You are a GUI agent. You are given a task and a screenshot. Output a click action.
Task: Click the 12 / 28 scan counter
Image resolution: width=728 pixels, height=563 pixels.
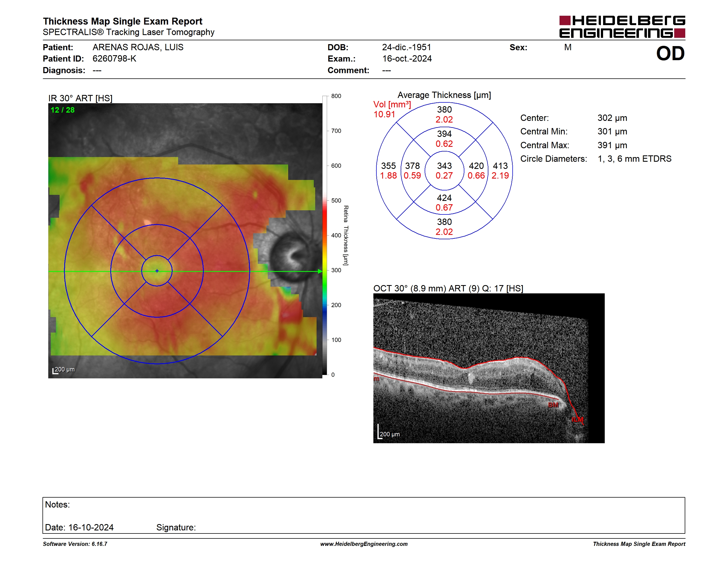point(62,110)
